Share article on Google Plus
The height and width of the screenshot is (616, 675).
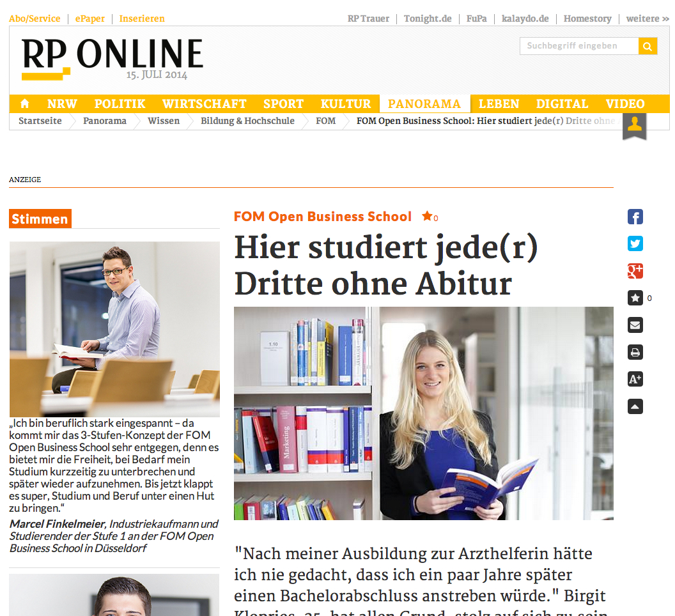635,271
